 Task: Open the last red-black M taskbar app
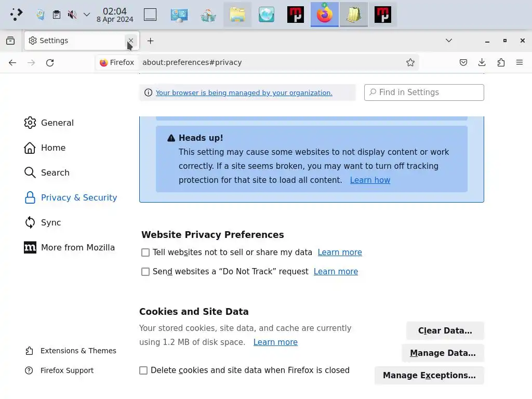pyautogui.click(x=383, y=15)
